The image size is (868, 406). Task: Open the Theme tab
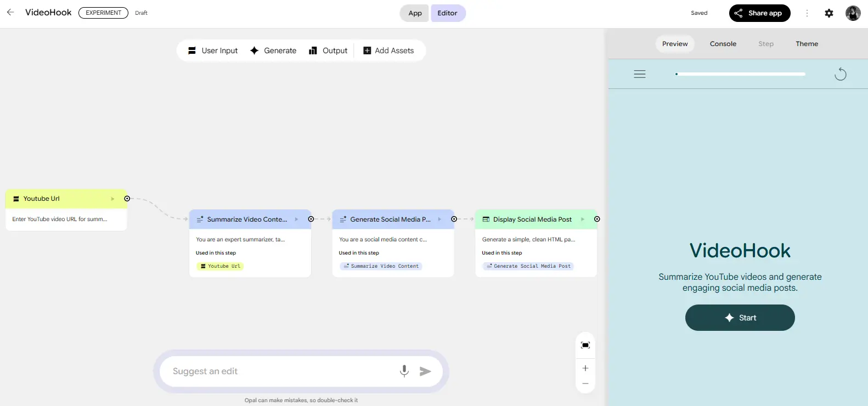(x=807, y=44)
